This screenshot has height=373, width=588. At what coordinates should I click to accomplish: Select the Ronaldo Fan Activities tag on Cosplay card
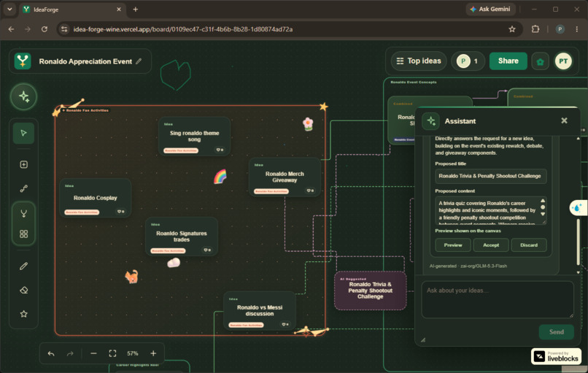pos(82,212)
